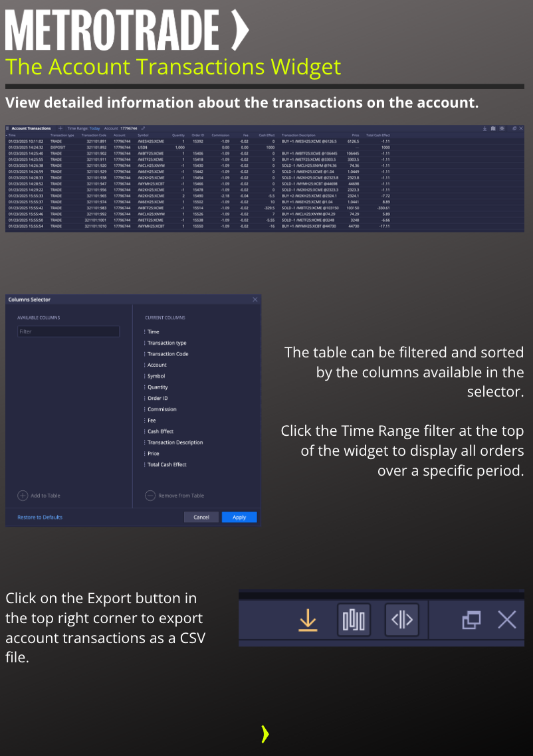Select Order ID in Current Columns
Screen dimensions: 533x756
tap(158, 398)
